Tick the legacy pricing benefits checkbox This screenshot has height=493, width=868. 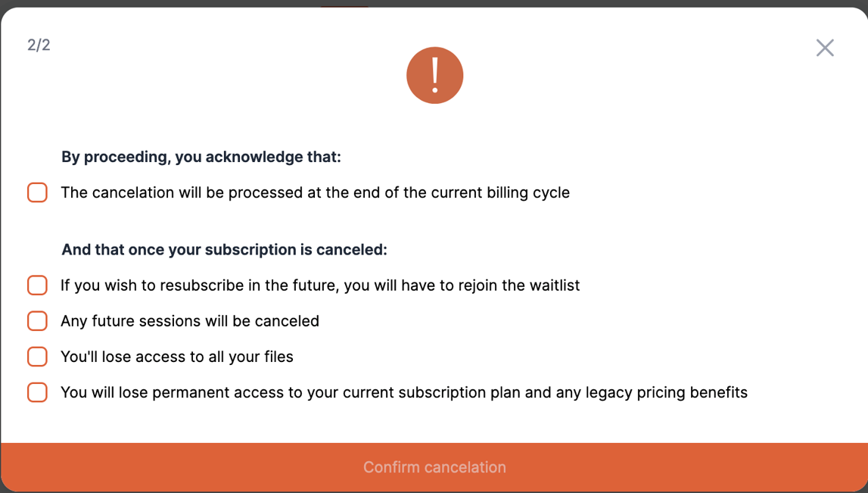(37, 392)
